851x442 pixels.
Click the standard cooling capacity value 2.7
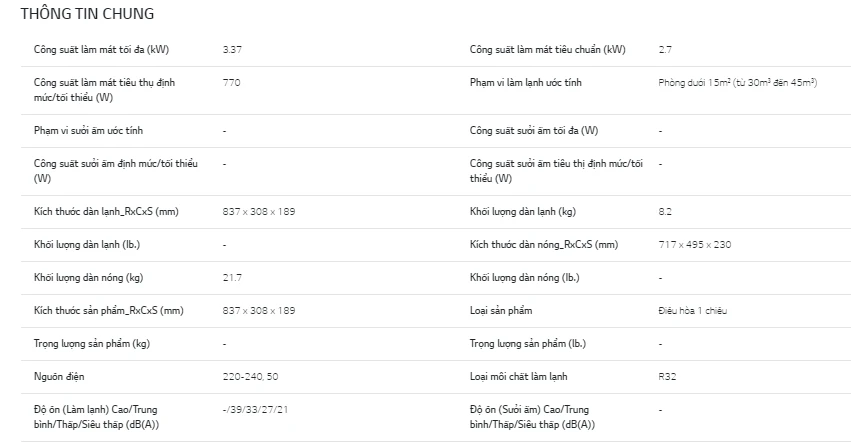click(x=665, y=49)
